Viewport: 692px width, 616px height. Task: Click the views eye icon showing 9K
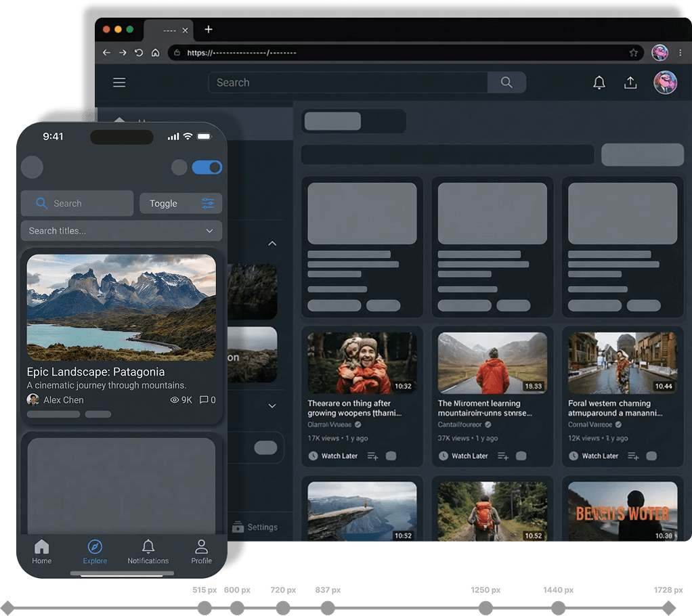click(x=175, y=400)
